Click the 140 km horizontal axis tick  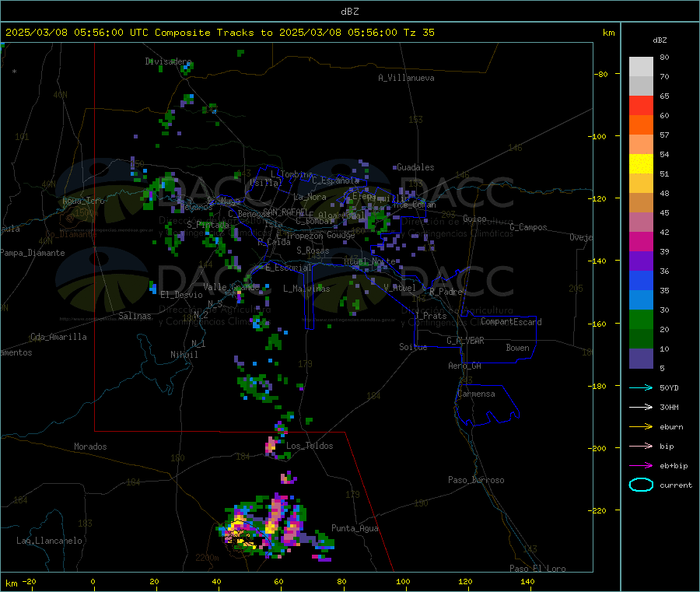point(527,581)
